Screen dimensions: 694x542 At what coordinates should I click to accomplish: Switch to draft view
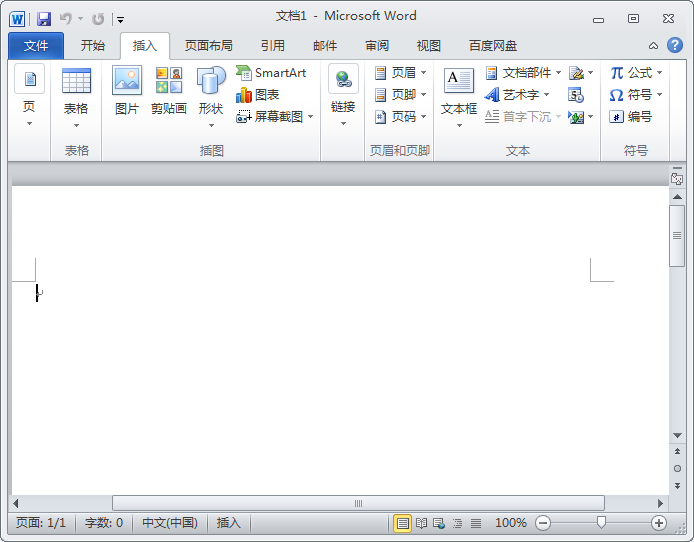[476, 523]
